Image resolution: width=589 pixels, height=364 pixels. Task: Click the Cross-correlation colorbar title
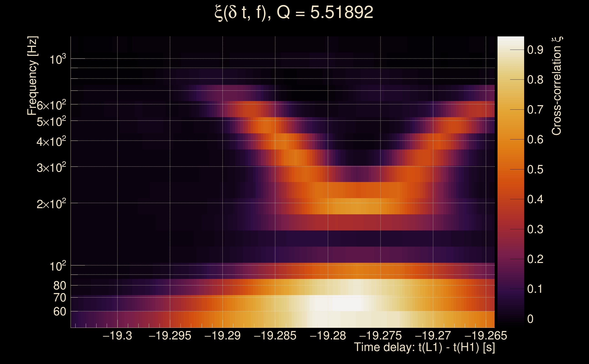[557, 86]
